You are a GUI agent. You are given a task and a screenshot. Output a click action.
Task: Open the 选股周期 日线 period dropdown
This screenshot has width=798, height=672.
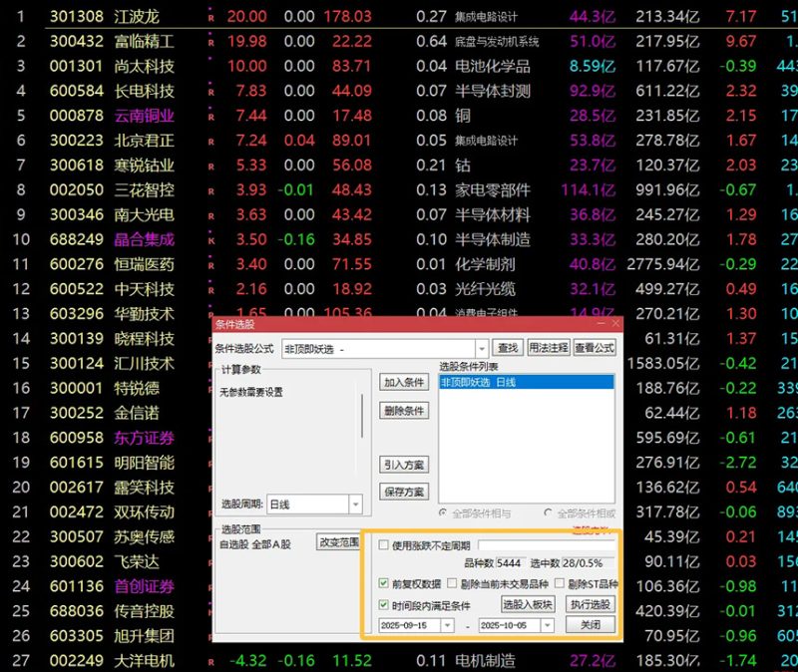coord(357,504)
